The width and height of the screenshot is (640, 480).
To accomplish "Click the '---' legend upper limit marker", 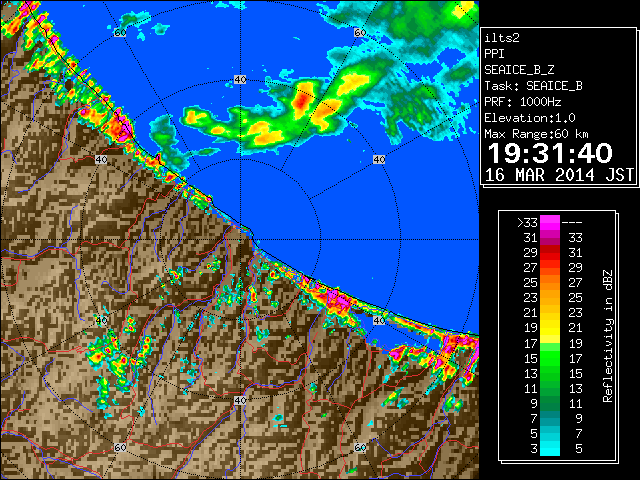I will 572,223.
